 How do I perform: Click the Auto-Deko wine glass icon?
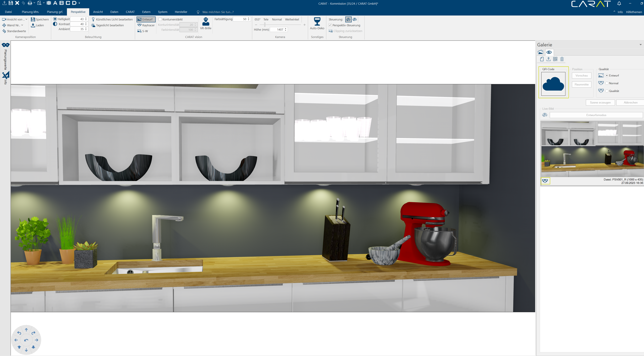point(317,22)
